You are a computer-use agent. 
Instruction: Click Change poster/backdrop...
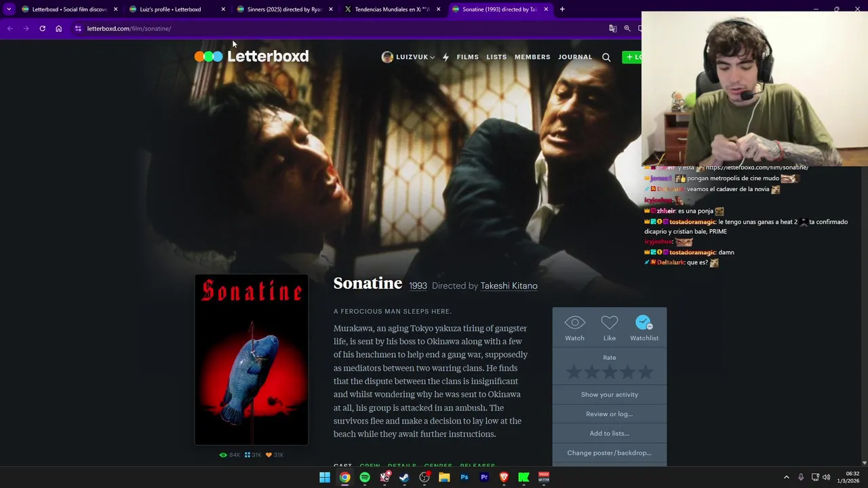(x=610, y=453)
